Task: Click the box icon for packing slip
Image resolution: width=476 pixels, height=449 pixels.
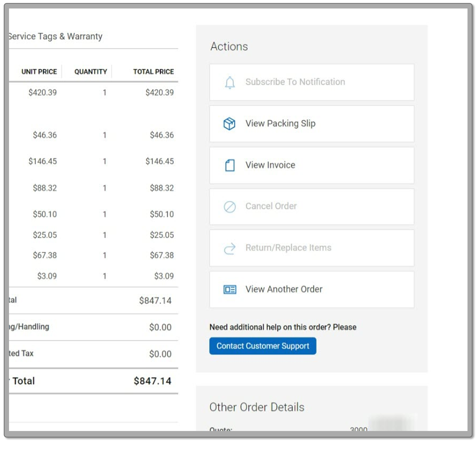Action: pos(229,123)
